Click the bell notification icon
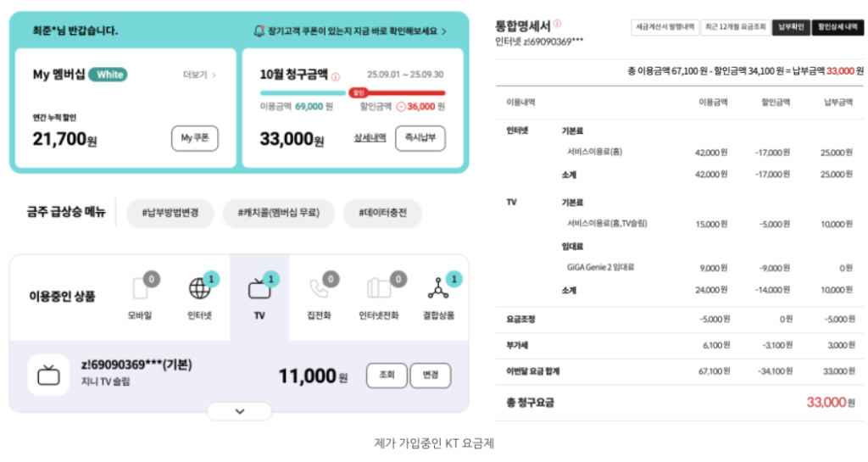 click(x=259, y=31)
